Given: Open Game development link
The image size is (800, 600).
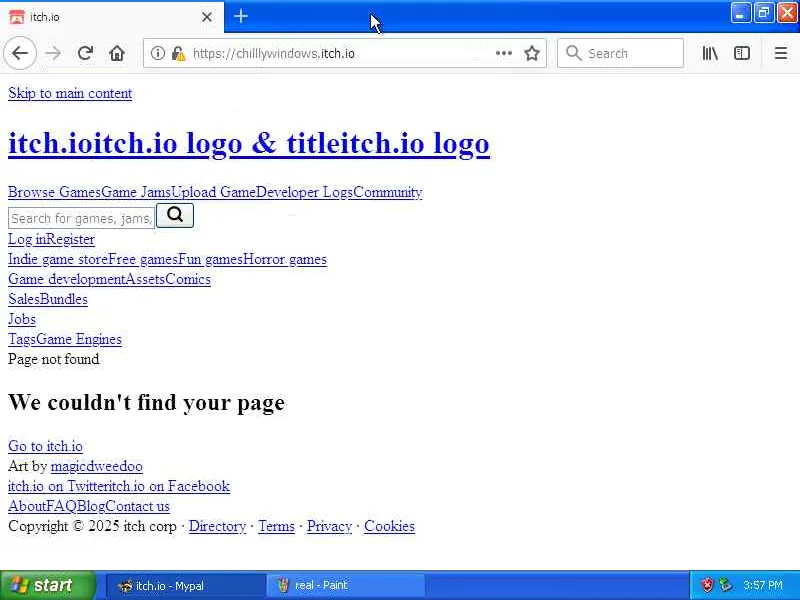Looking at the screenshot, I should [66, 279].
